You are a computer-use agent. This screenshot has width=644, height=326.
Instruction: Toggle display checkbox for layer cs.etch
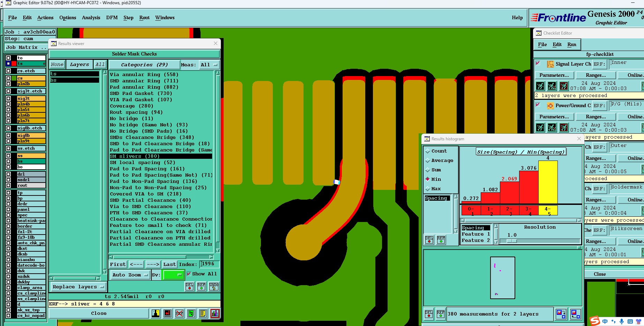pyautogui.click(x=8, y=71)
